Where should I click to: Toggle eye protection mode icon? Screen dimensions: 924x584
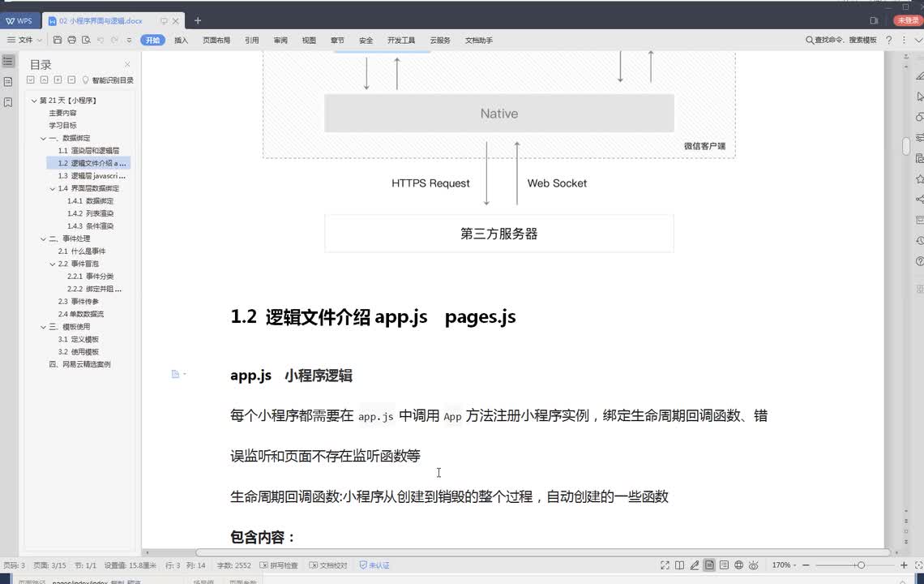pyautogui.click(x=754, y=565)
